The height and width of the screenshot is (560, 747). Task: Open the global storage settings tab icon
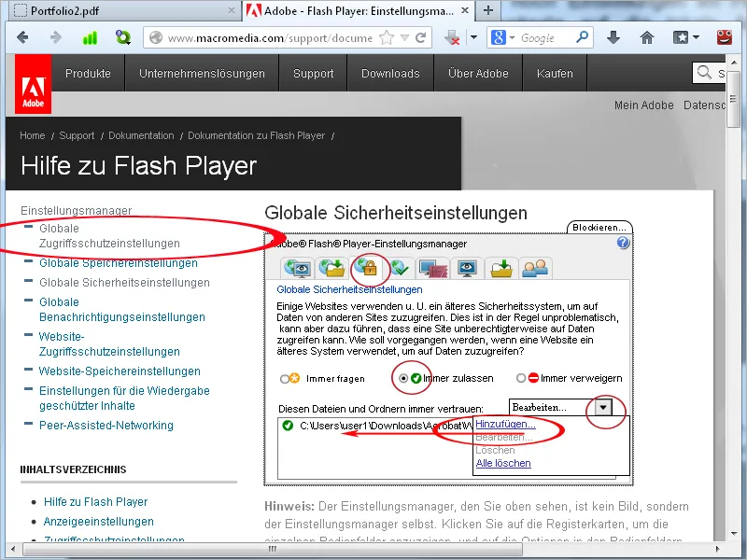tap(332, 268)
